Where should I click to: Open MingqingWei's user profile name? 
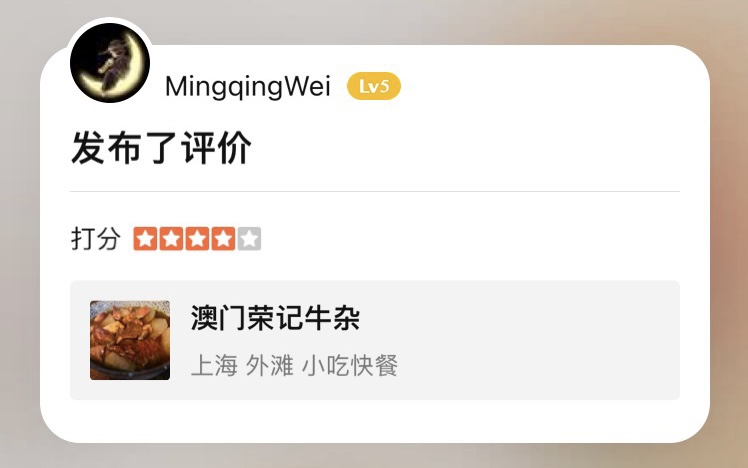[248, 87]
